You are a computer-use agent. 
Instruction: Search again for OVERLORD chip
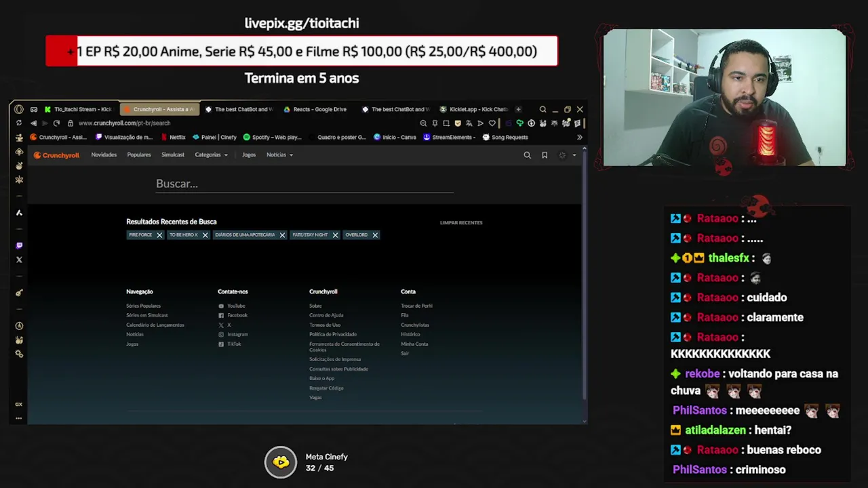pyautogui.click(x=356, y=235)
